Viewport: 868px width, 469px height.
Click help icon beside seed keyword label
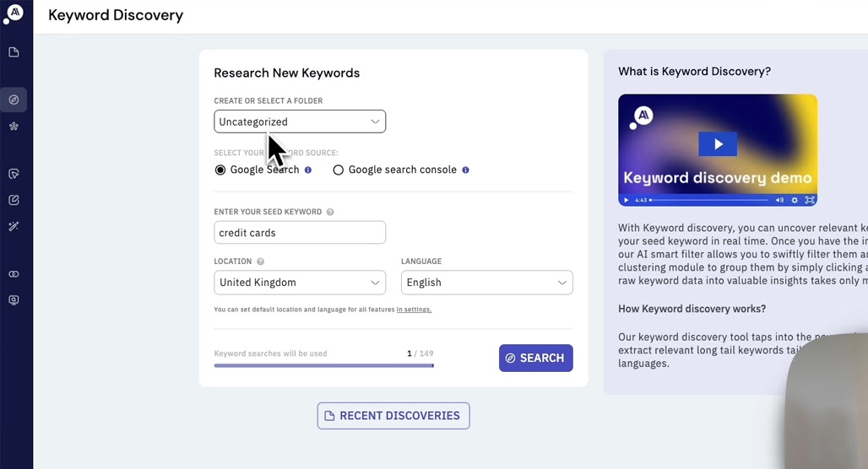330,212
